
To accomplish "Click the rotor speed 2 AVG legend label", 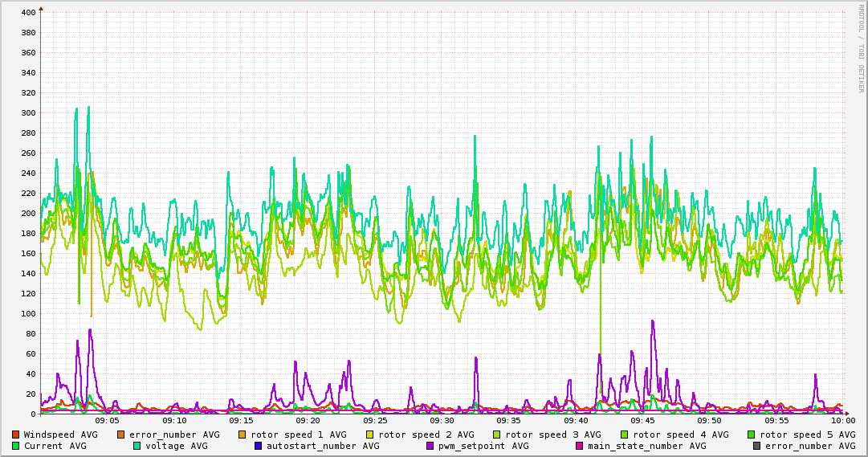I will pyautogui.click(x=426, y=435).
